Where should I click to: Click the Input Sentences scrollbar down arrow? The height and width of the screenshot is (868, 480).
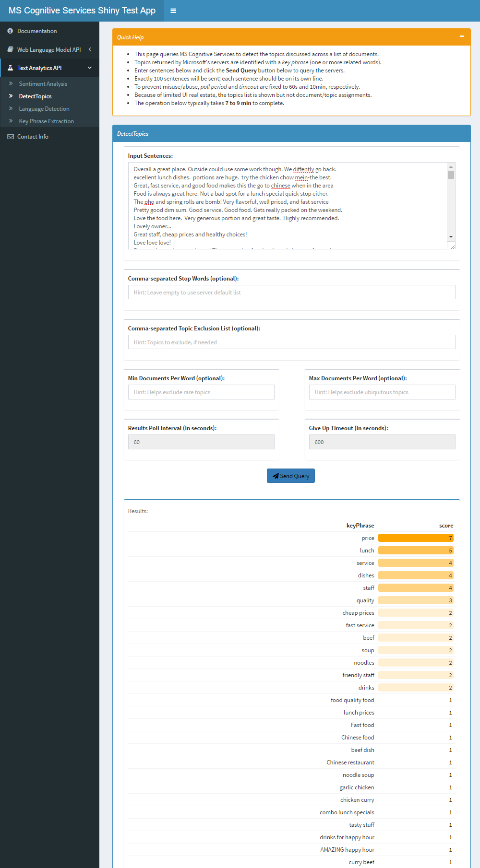tap(451, 237)
